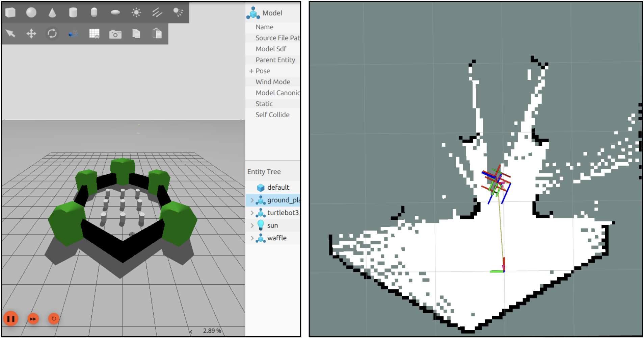
Task: Expand the waffle entity
Action: tap(252, 238)
